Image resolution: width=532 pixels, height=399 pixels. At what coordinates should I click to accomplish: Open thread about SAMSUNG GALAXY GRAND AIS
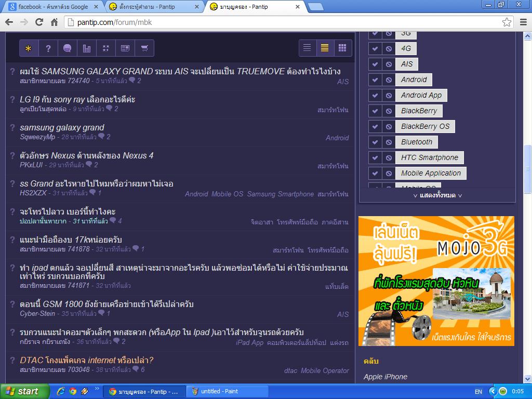click(x=180, y=71)
